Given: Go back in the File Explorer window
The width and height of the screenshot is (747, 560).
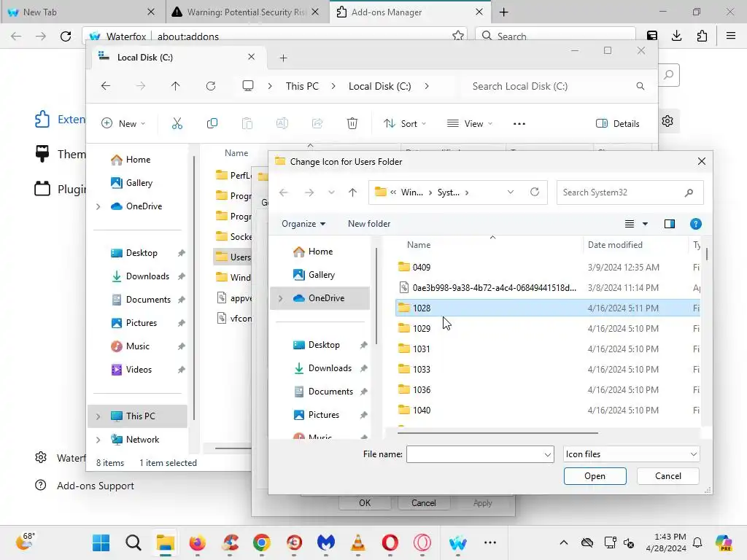Looking at the screenshot, I should [106, 86].
